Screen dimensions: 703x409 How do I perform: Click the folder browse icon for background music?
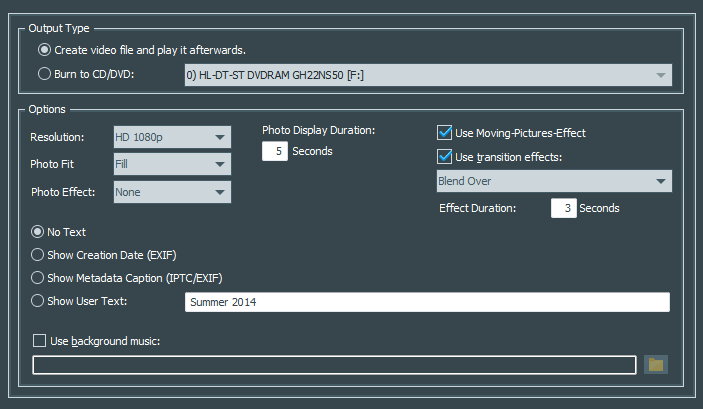(655, 365)
